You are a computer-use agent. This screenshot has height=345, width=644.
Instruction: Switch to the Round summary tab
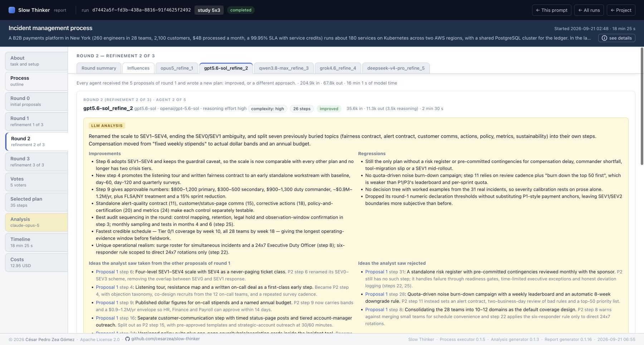point(99,68)
